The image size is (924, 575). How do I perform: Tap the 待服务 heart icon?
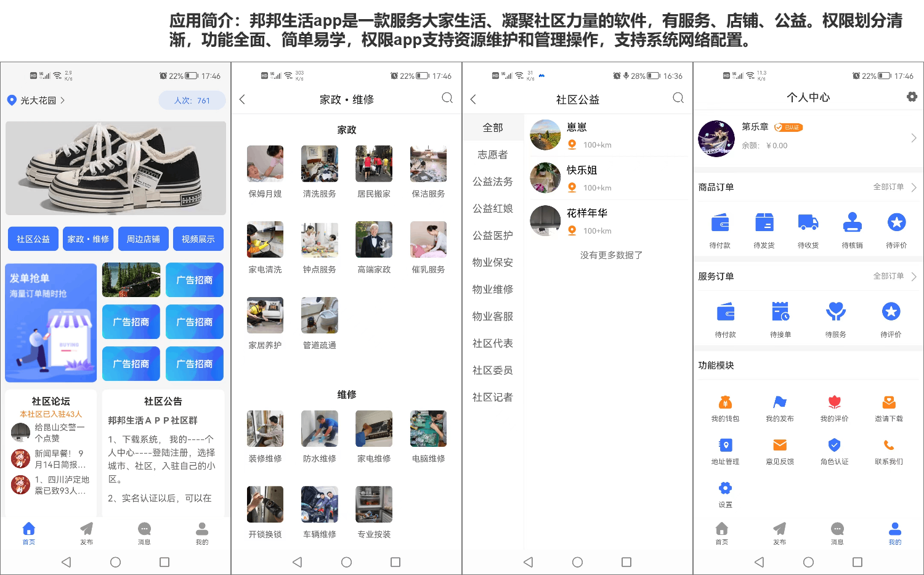pos(835,312)
